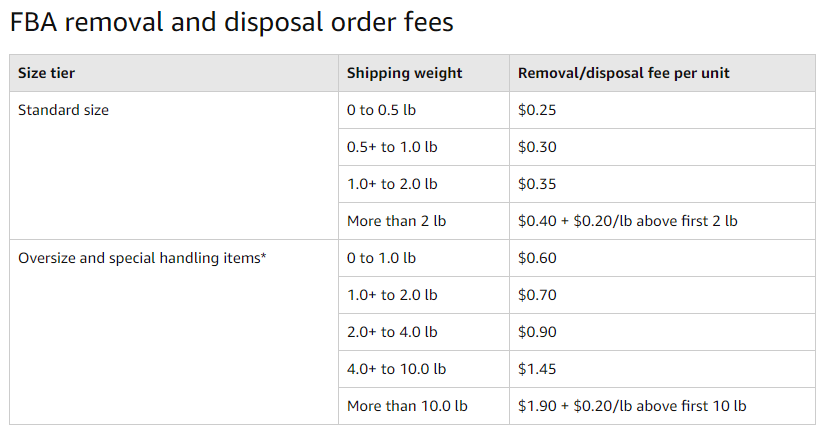Click the 2.0+ to 4.0 lb weight cell

click(392, 332)
